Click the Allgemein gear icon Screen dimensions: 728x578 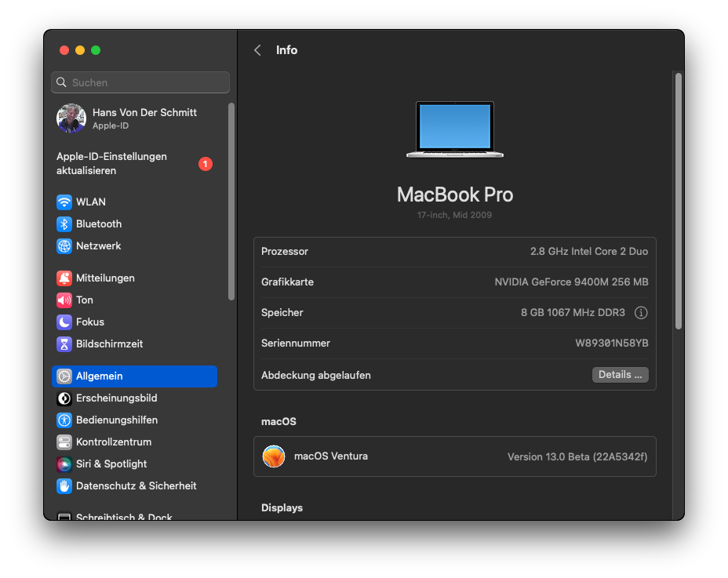point(64,376)
